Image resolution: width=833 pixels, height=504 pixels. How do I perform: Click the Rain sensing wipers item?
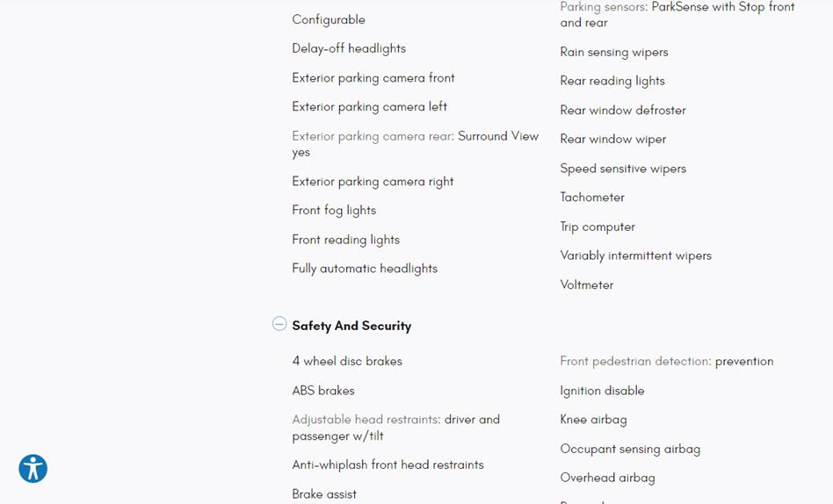tap(614, 53)
